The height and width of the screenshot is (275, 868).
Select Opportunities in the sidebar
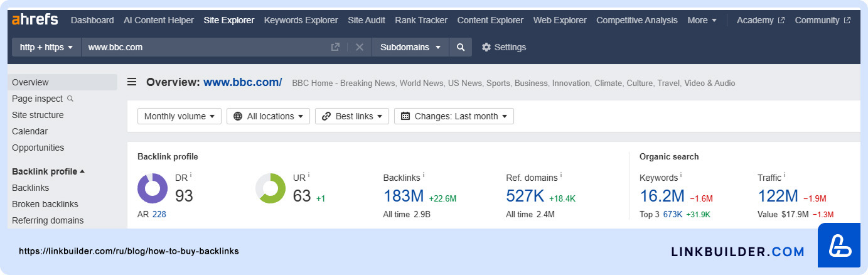(x=38, y=148)
